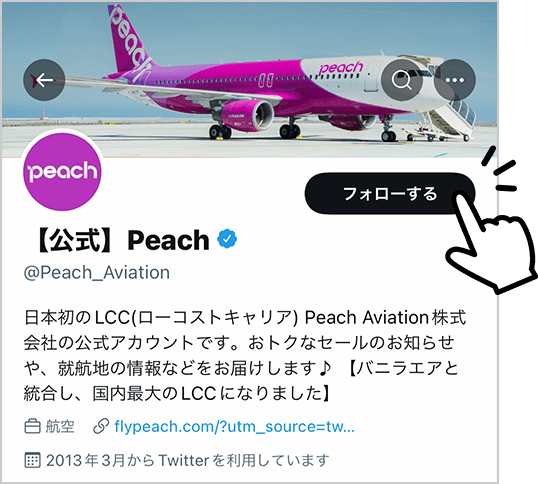Click the calendar join-date icon

click(32, 460)
